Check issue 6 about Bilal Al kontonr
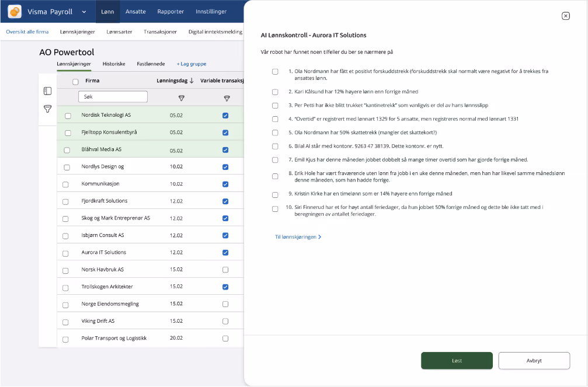The image size is (588, 387). pyautogui.click(x=275, y=147)
